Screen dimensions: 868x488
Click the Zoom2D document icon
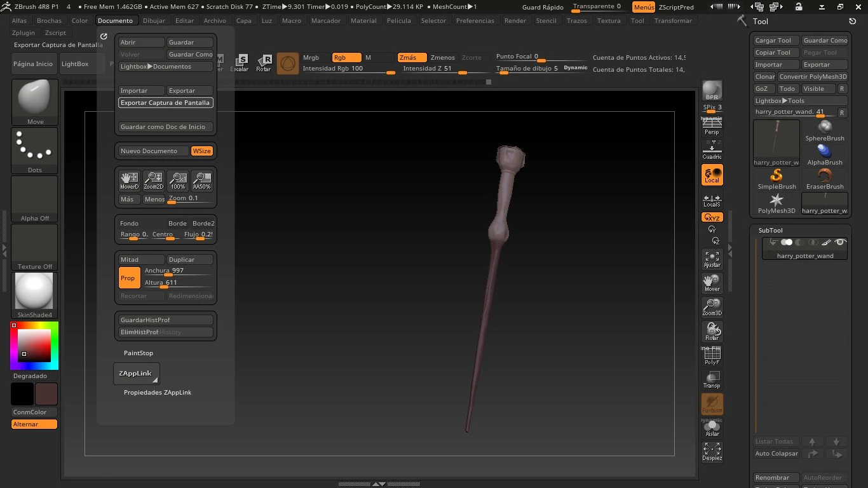point(153,181)
